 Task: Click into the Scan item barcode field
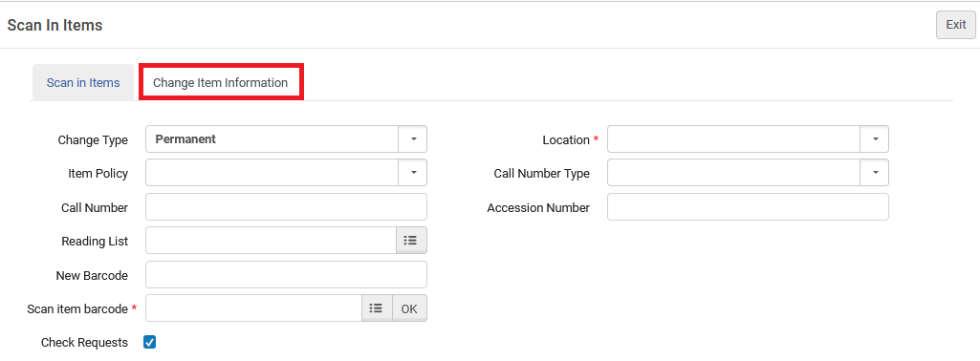(x=253, y=308)
